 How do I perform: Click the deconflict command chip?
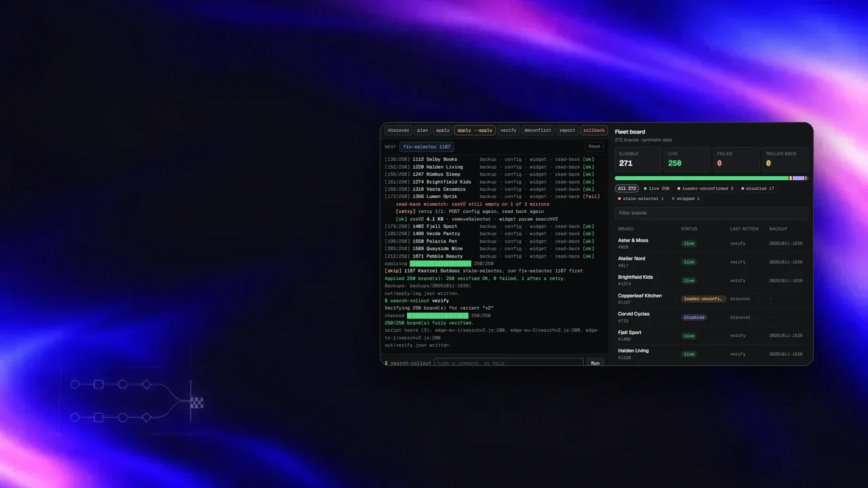[x=538, y=130]
